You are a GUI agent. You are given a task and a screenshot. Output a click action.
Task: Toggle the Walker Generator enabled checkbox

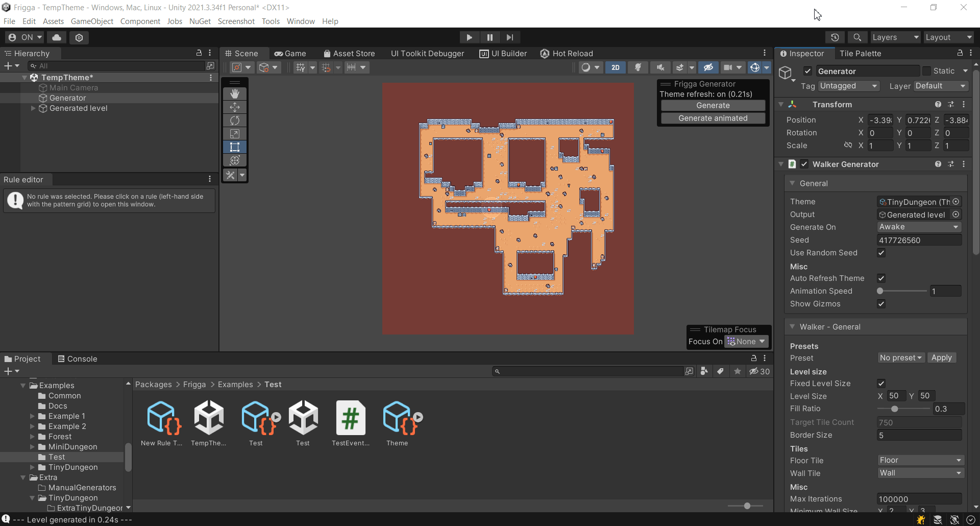(804, 164)
